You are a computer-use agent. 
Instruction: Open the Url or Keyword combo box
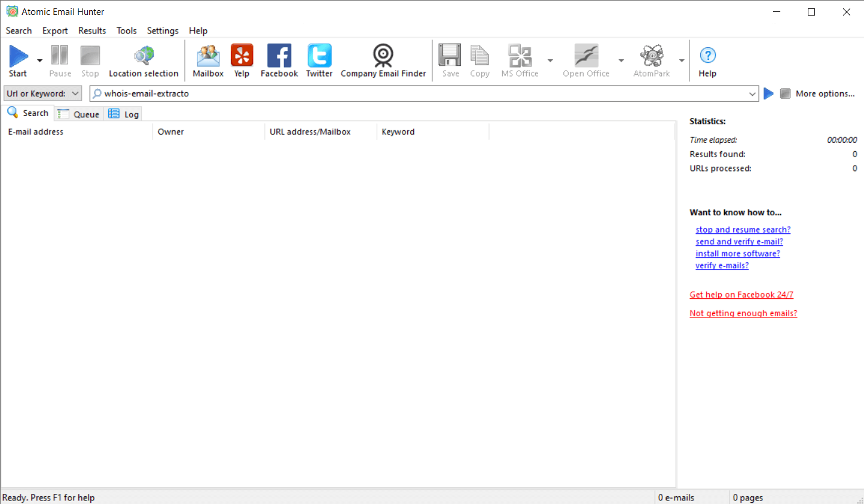coord(42,93)
